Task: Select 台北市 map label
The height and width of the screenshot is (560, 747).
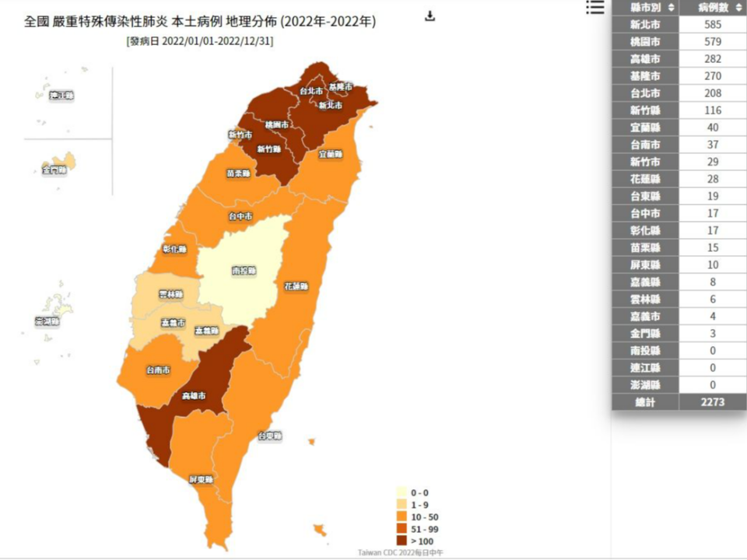Action: (x=311, y=90)
